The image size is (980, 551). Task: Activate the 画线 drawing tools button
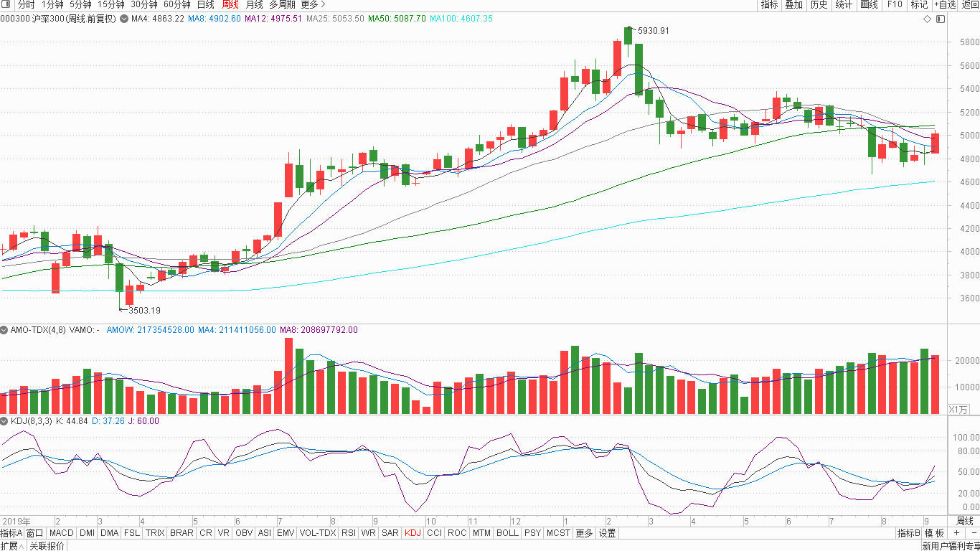pos(869,4)
